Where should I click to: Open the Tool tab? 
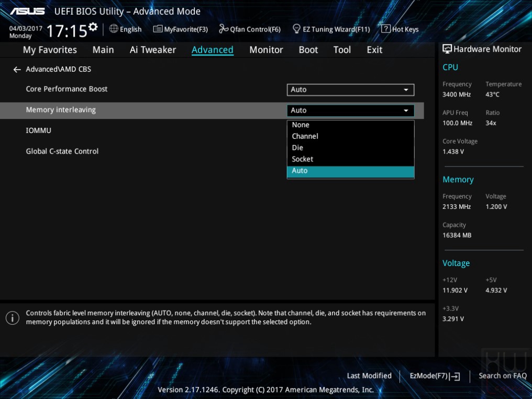click(342, 50)
